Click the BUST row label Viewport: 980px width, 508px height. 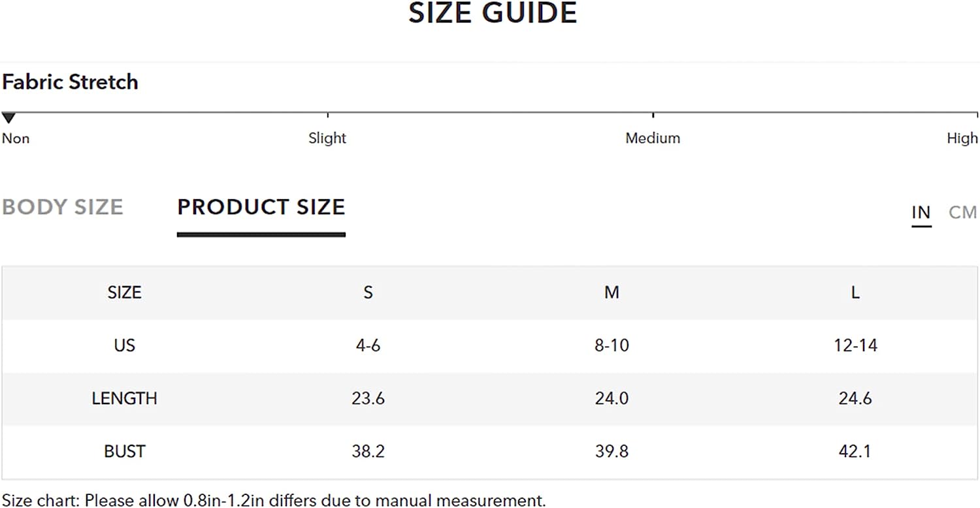pos(124,451)
